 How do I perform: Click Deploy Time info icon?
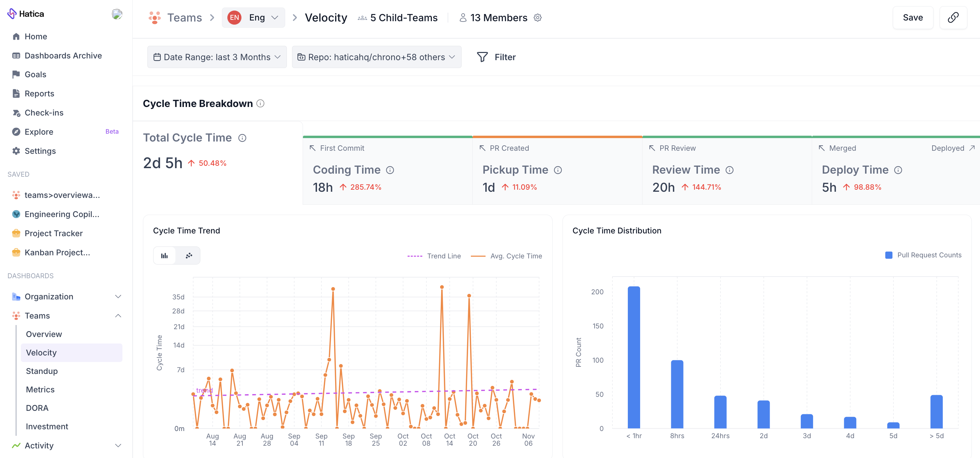point(898,170)
